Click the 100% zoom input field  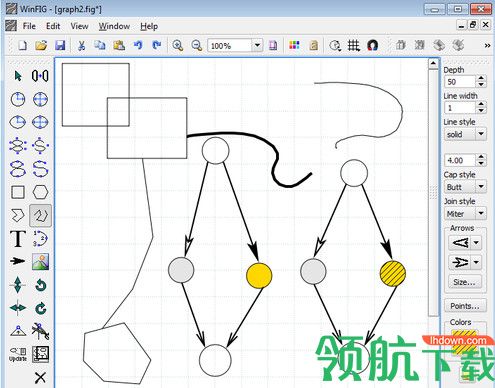(x=230, y=46)
